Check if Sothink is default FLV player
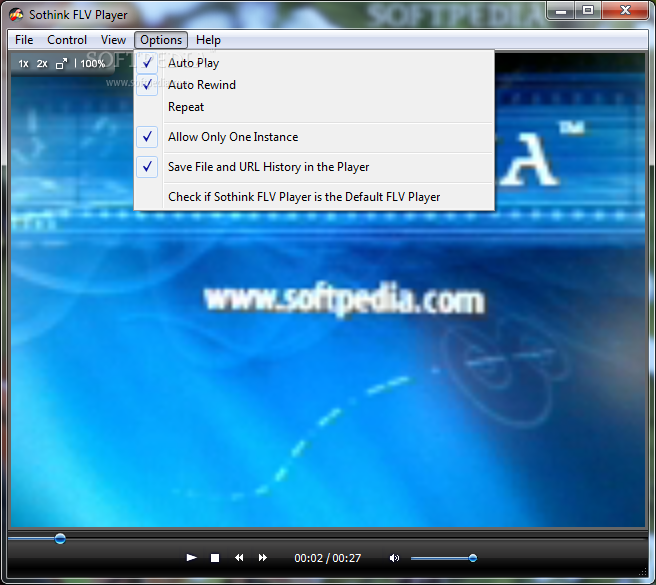 (314, 197)
